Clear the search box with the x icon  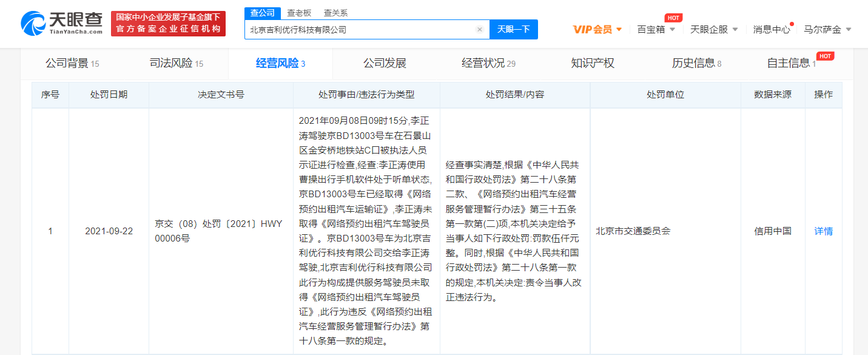[479, 29]
